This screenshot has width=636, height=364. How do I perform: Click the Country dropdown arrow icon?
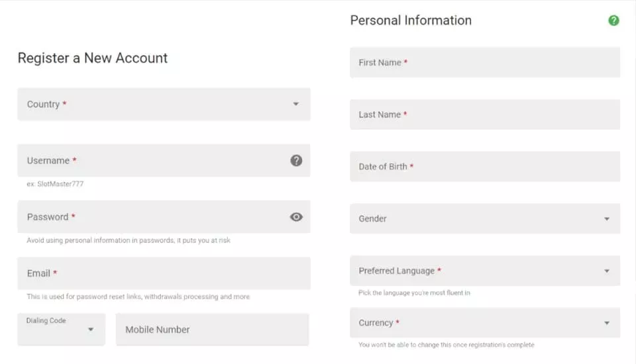click(x=295, y=104)
